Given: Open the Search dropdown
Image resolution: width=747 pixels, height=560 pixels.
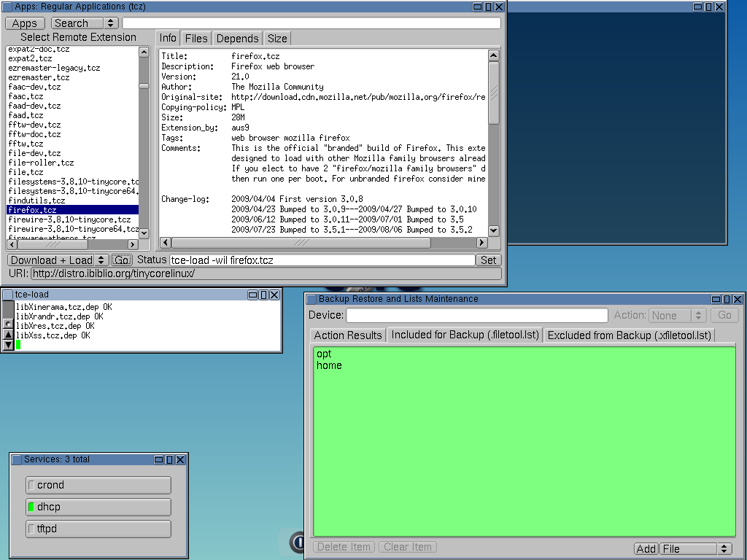Looking at the screenshot, I should (x=85, y=23).
